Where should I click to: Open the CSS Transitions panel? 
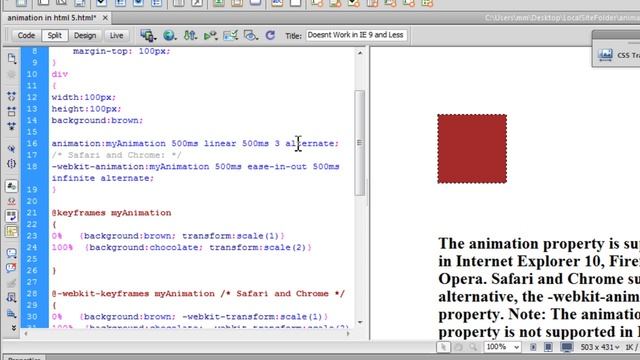click(x=618, y=55)
